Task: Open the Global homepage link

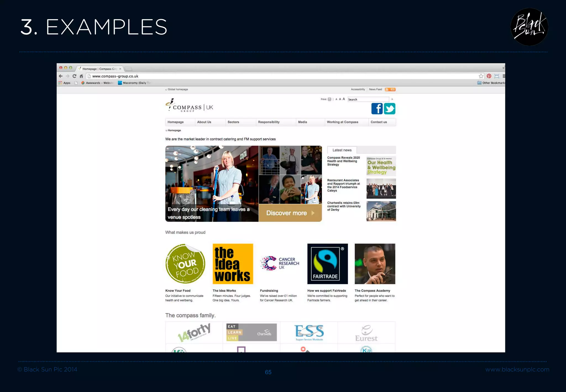Action: click(x=177, y=89)
